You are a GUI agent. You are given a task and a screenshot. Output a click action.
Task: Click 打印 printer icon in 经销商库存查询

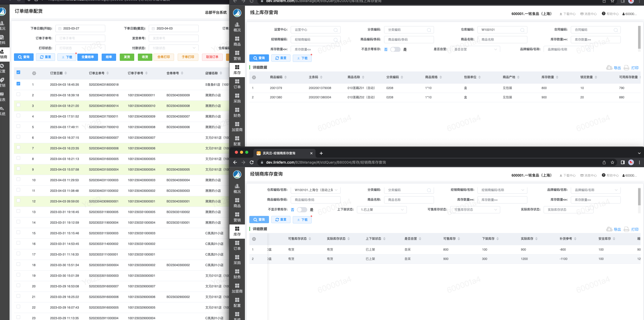tap(626, 229)
